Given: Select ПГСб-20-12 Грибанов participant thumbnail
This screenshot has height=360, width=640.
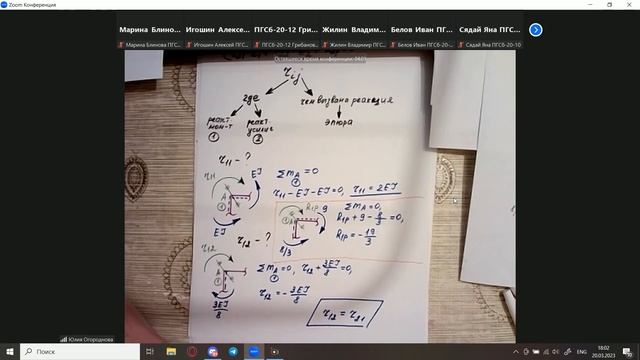Looking at the screenshot, I should click(286, 30).
